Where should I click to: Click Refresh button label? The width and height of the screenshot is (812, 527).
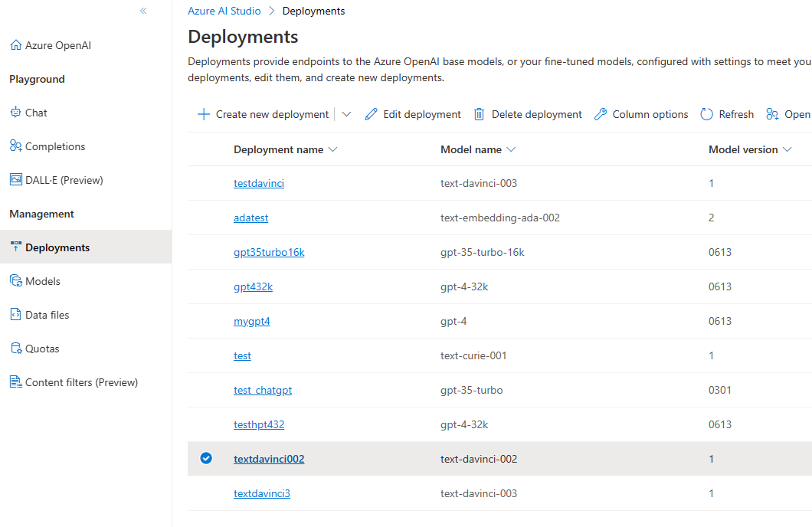coord(736,114)
